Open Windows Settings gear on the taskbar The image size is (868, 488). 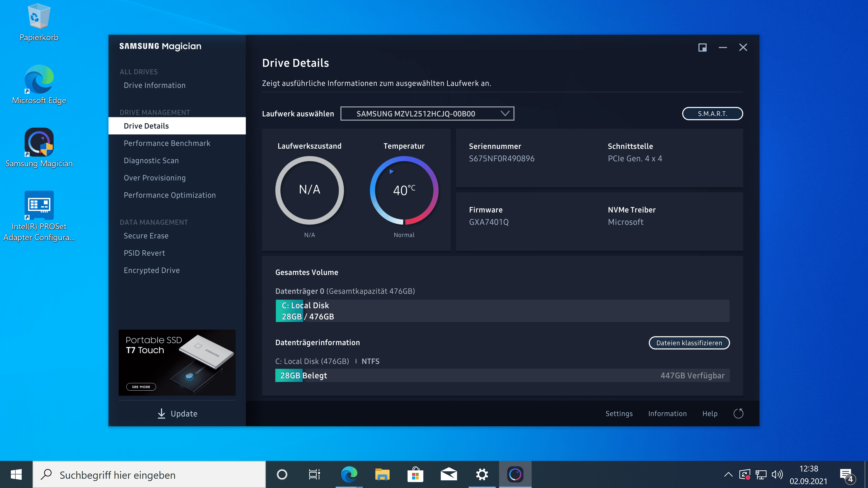pos(482,474)
